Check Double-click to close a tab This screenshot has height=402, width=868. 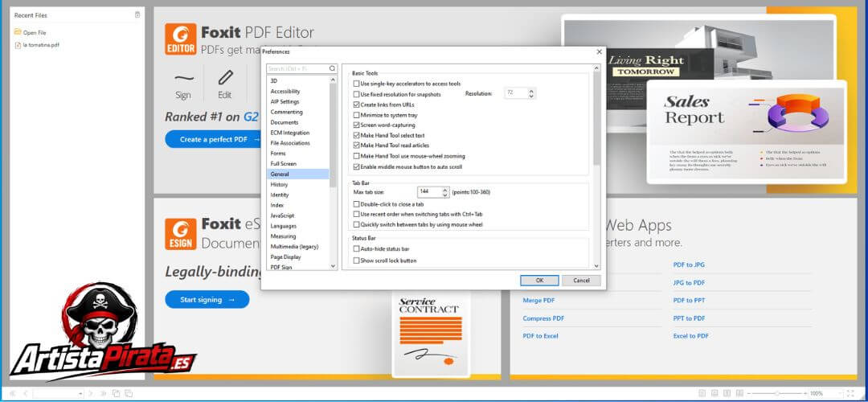coord(357,203)
